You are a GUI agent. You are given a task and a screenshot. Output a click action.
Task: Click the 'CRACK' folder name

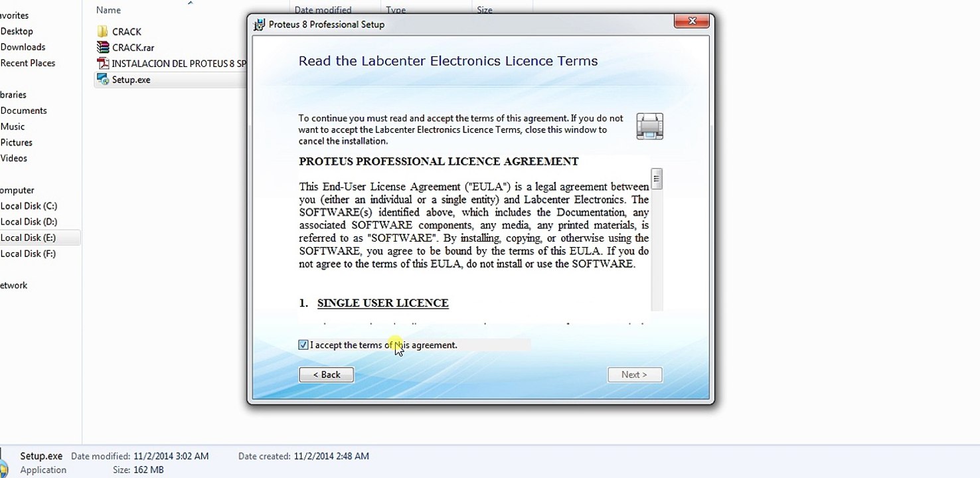(x=127, y=32)
